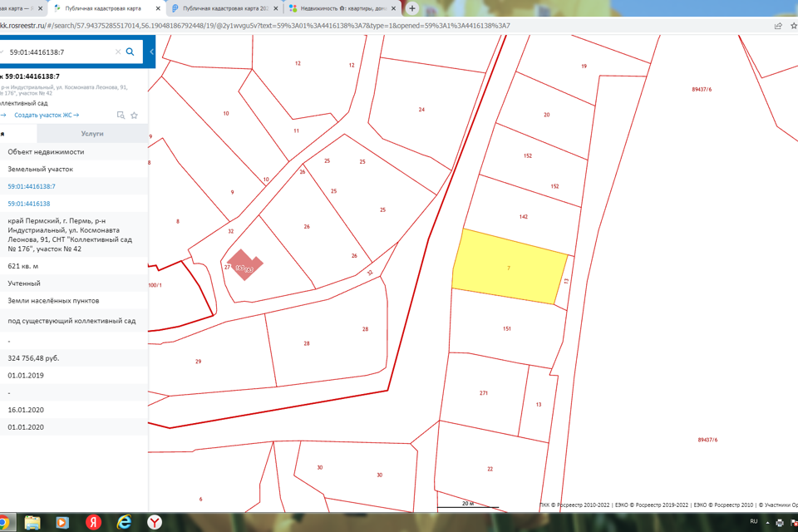Click the RU language indicator in the system tray
Image resolution: width=798 pixels, height=532 pixels.
[x=754, y=521]
